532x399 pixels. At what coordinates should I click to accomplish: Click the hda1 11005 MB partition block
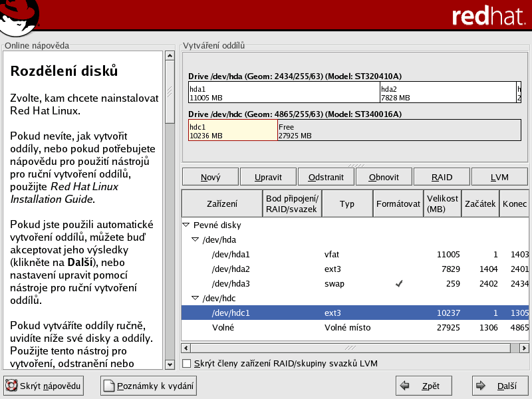284,92
